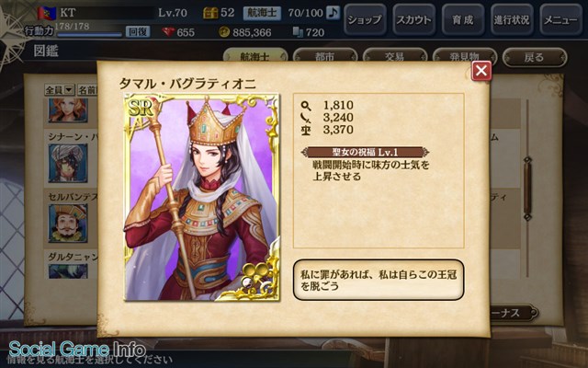Tap the silver ticket icon beside 720
The image size is (588, 368).
298,32
